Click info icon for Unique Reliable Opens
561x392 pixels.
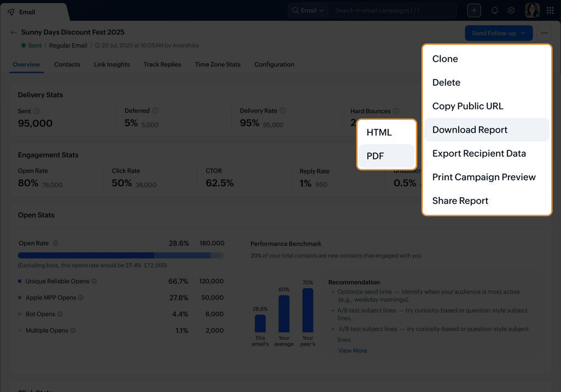94,281
